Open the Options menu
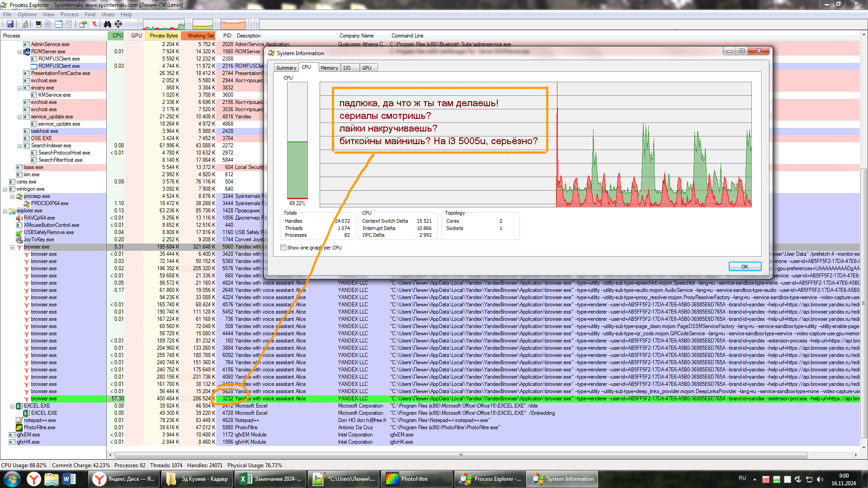The image size is (868, 488). 27,14
